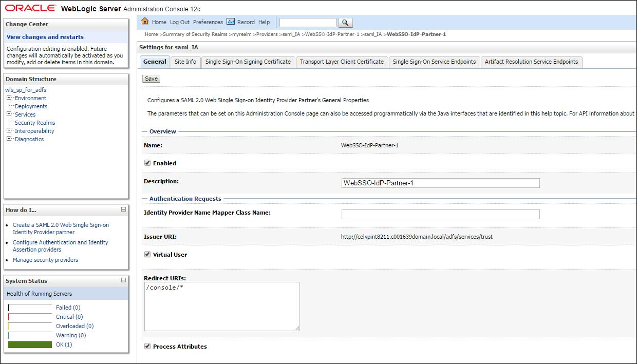Collapse the How do I panel

click(x=123, y=209)
